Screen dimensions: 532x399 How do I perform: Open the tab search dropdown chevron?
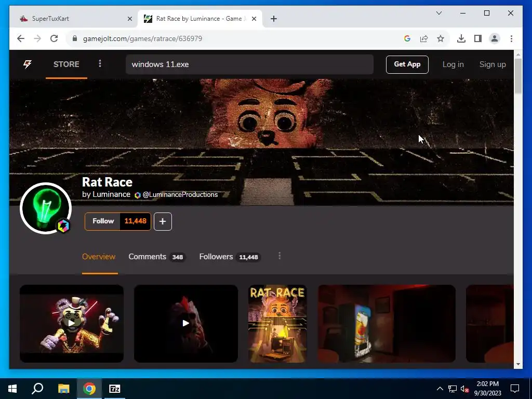click(438, 13)
